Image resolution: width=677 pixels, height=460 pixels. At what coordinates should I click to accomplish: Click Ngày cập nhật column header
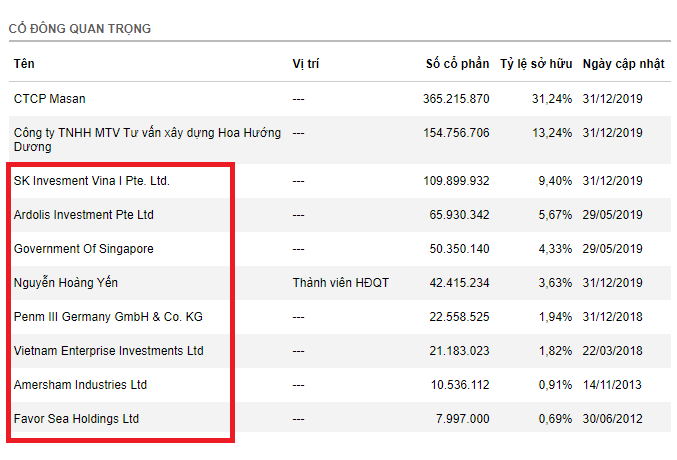point(623,63)
